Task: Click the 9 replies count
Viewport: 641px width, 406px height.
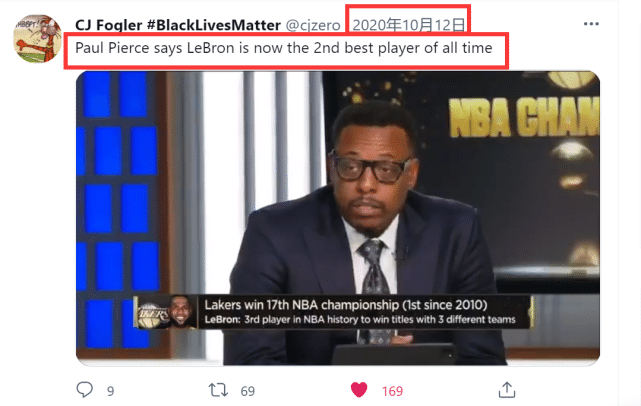Action: tap(110, 391)
